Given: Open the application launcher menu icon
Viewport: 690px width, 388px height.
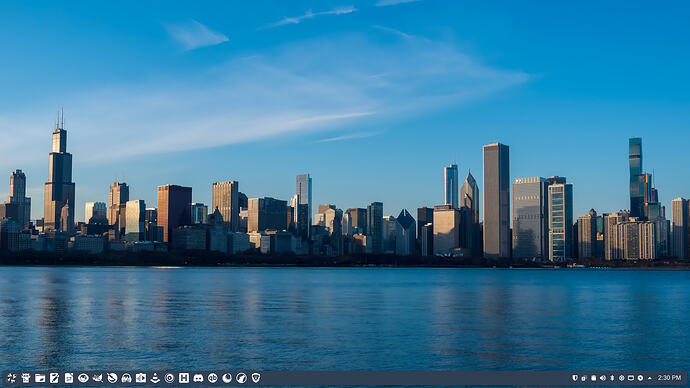Looking at the screenshot, I should pos(11,378).
